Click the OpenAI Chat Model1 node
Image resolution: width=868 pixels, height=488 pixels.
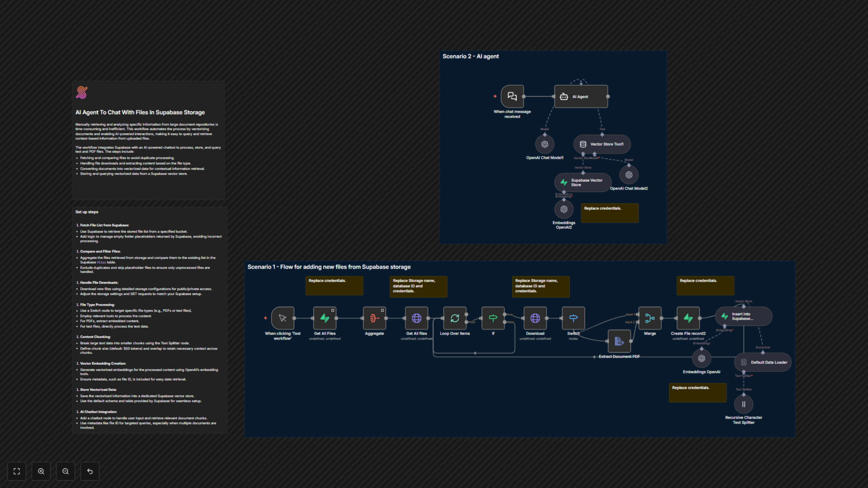point(545,145)
